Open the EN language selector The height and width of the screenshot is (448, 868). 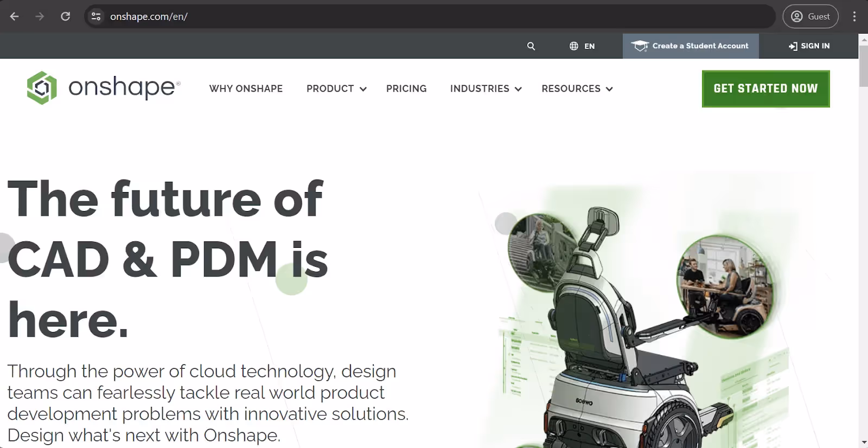click(x=582, y=46)
